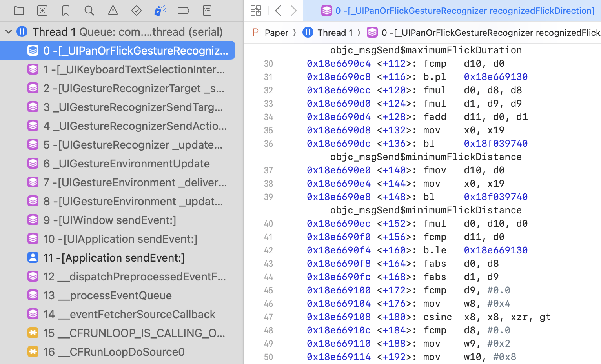Open the Source Control navigator
The width and height of the screenshot is (601, 364).
pyautogui.click(x=42, y=11)
